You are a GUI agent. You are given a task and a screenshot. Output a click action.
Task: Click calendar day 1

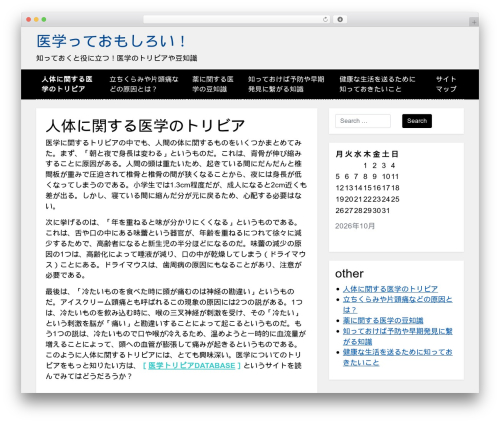pyautogui.click(x=365, y=165)
